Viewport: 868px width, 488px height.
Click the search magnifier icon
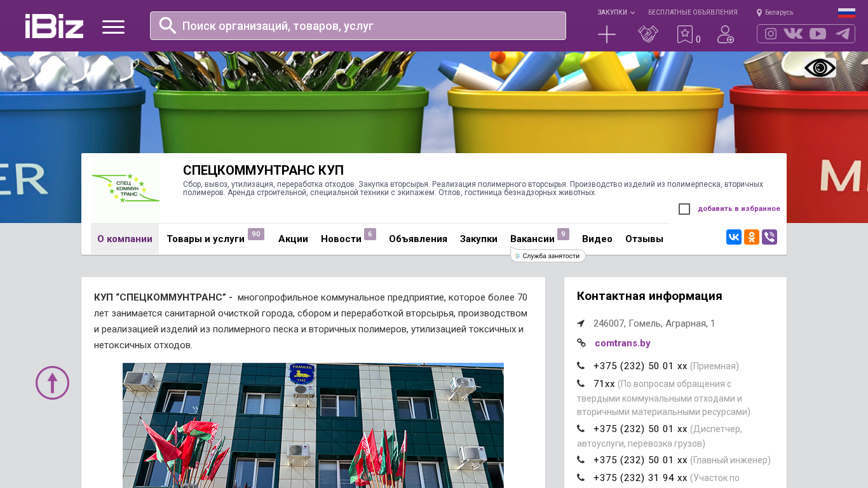coord(168,25)
